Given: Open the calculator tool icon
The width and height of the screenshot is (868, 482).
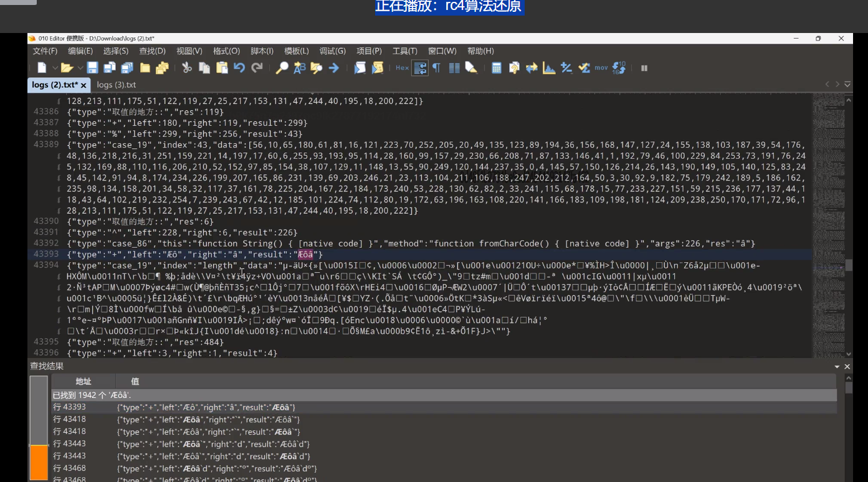Looking at the screenshot, I should (x=497, y=68).
